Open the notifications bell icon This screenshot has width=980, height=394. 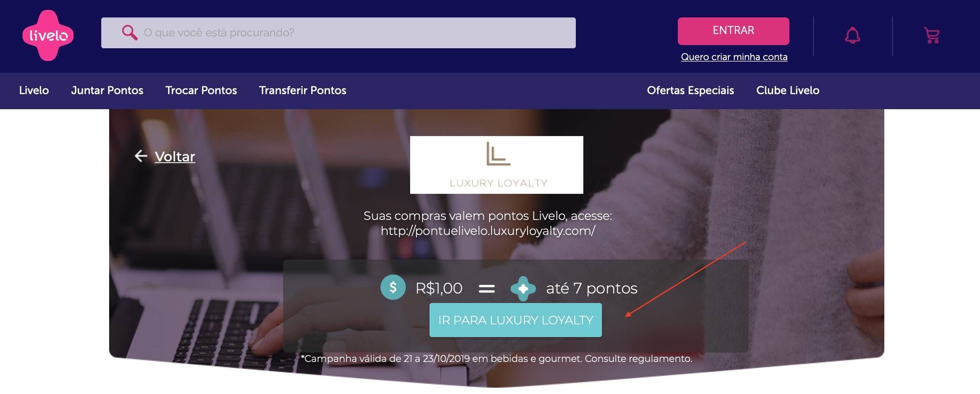click(852, 35)
